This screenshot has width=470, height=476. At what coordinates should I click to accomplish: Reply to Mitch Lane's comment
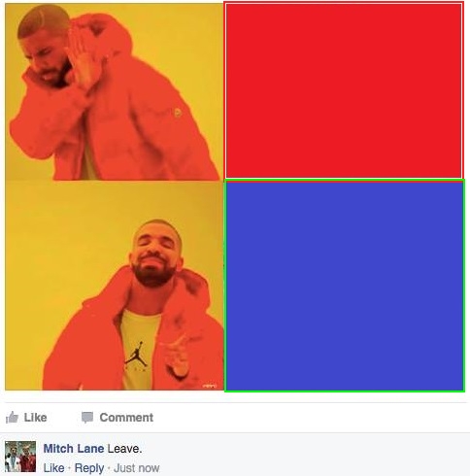point(89,468)
